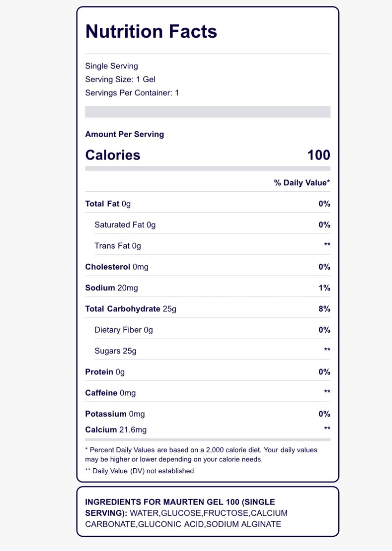Select the Caffeine 0mg row

tap(208, 393)
